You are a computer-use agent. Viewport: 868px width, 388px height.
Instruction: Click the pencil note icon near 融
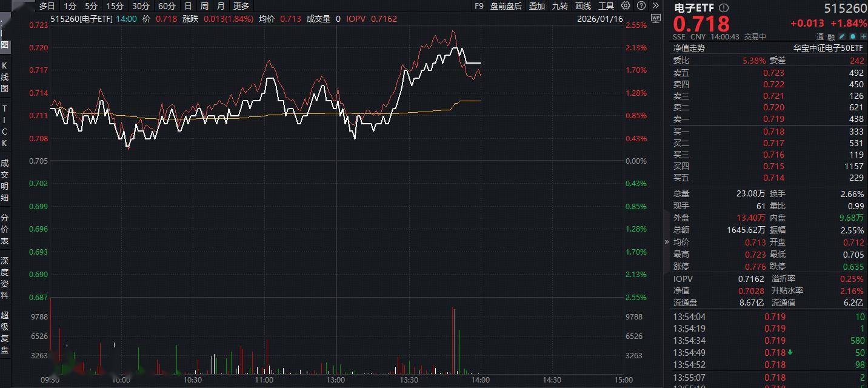point(843,36)
